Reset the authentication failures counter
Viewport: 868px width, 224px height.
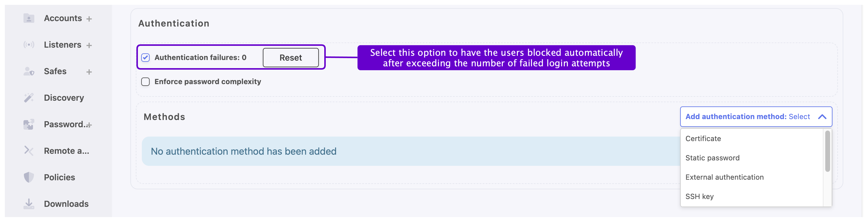[x=291, y=58]
